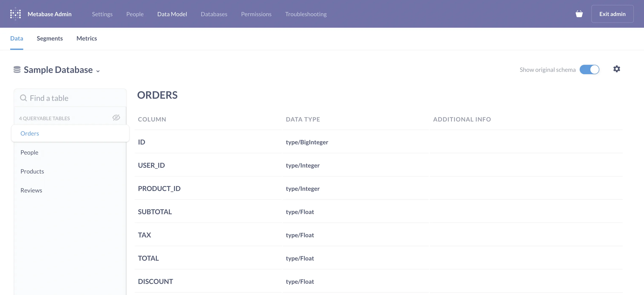Toggle the Show original schema switch
This screenshot has height=295, width=644.
coord(589,69)
